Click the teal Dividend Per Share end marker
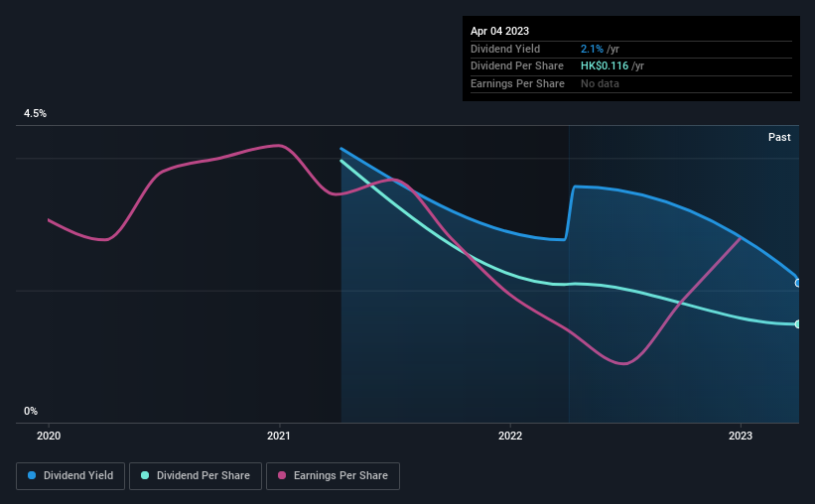The width and height of the screenshot is (815, 504). (798, 324)
